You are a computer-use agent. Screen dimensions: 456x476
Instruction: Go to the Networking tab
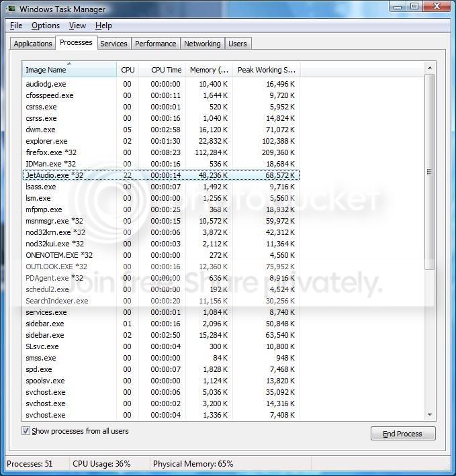(x=202, y=44)
